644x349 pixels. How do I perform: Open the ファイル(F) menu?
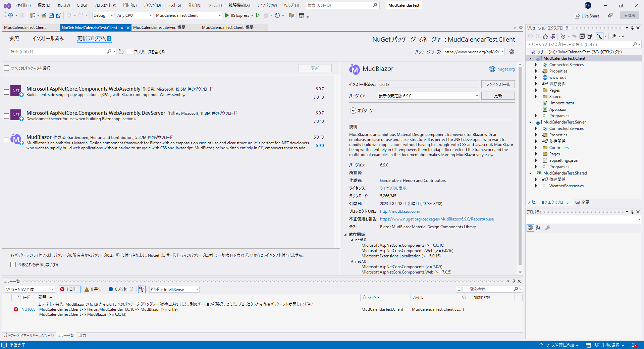pos(22,5)
